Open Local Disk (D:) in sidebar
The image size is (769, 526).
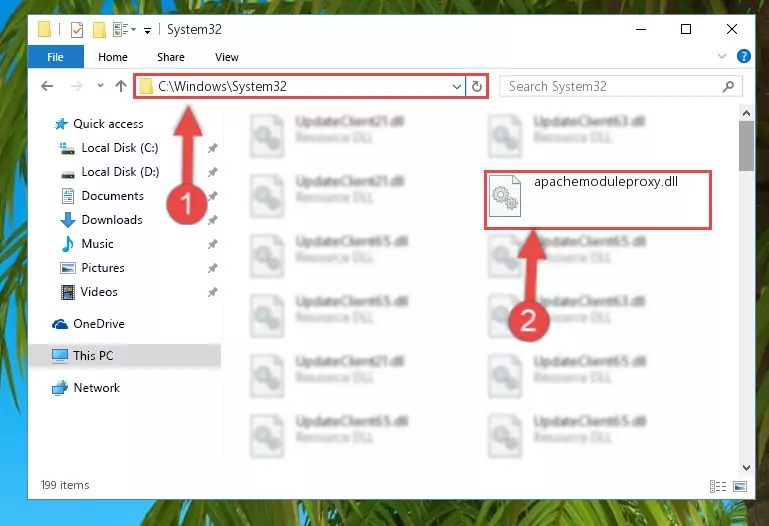109,172
